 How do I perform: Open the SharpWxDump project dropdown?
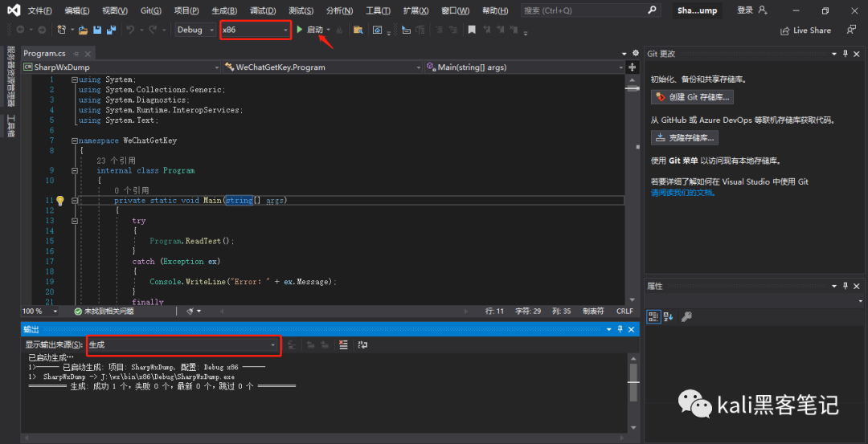click(x=121, y=67)
